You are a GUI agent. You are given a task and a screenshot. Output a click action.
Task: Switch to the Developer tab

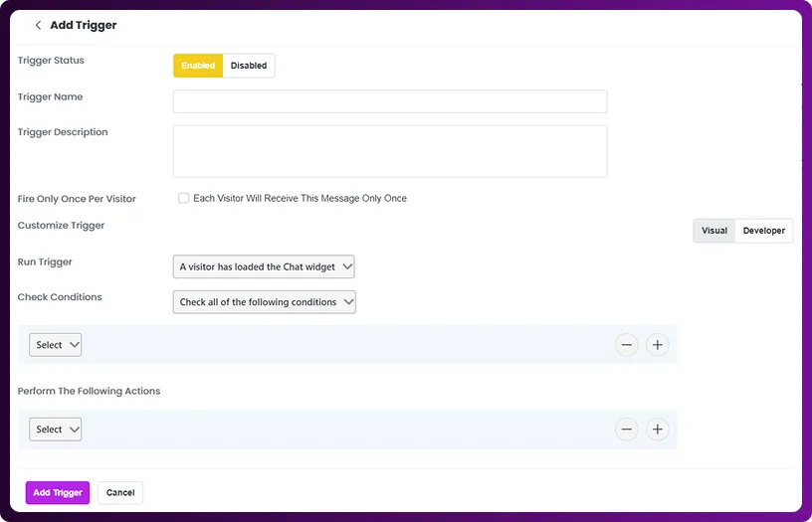pyautogui.click(x=763, y=231)
